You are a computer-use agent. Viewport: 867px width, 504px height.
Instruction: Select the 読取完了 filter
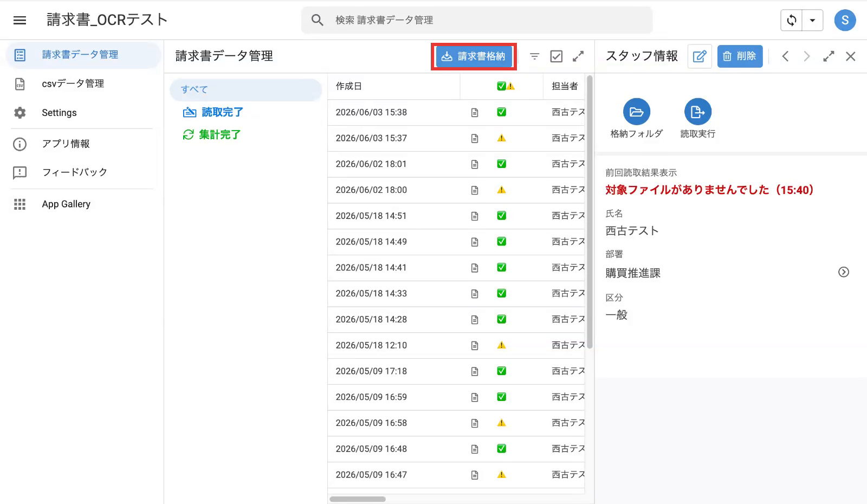point(212,112)
